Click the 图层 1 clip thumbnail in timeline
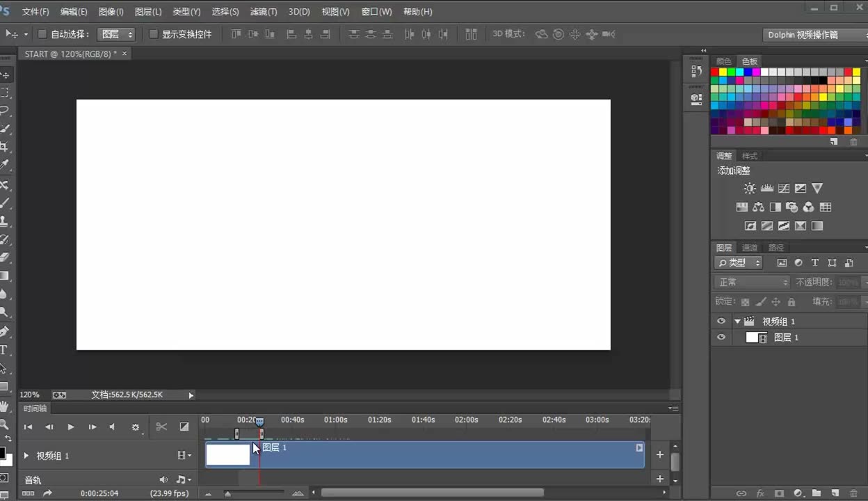Image resolution: width=868 pixels, height=501 pixels. click(x=228, y=454)
